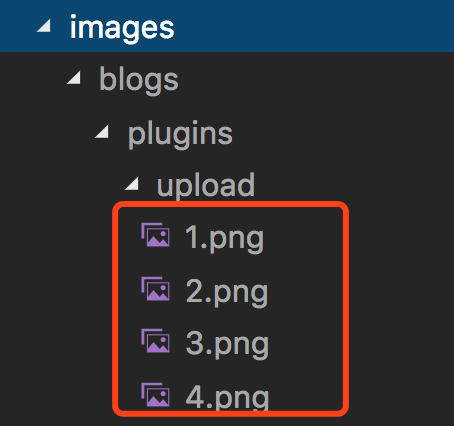Collapse the blogs folder using its arrow
This screenshot has height=426, width=454.
click(x=74, y=78)
